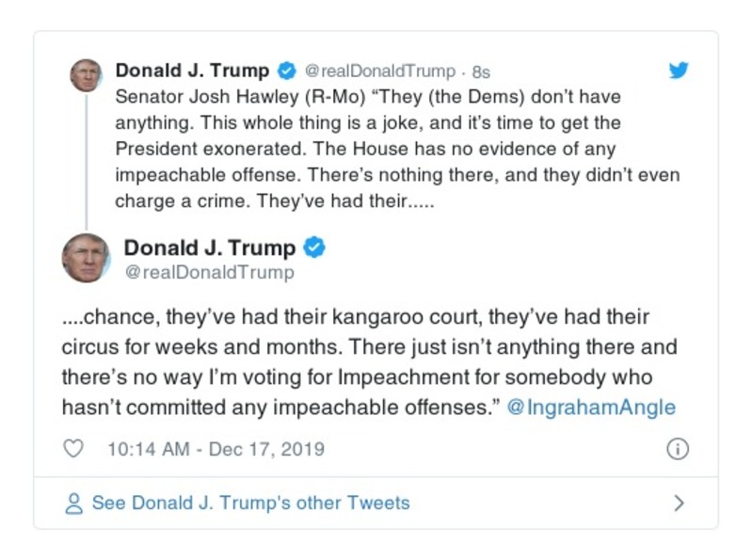Like the tweet with the heart icon

(73, 449)
